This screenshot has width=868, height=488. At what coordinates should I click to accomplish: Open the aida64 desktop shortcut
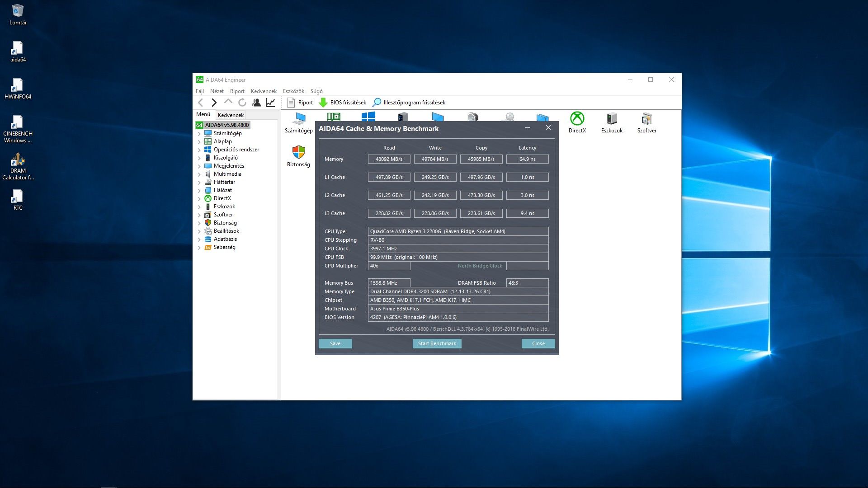(18, 52)
